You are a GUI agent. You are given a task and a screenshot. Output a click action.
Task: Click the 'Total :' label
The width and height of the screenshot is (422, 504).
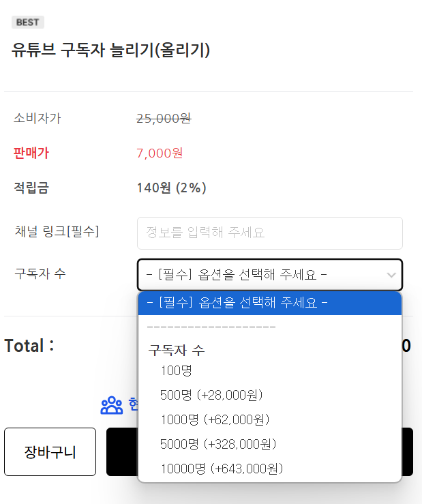[x=29, y=346]
